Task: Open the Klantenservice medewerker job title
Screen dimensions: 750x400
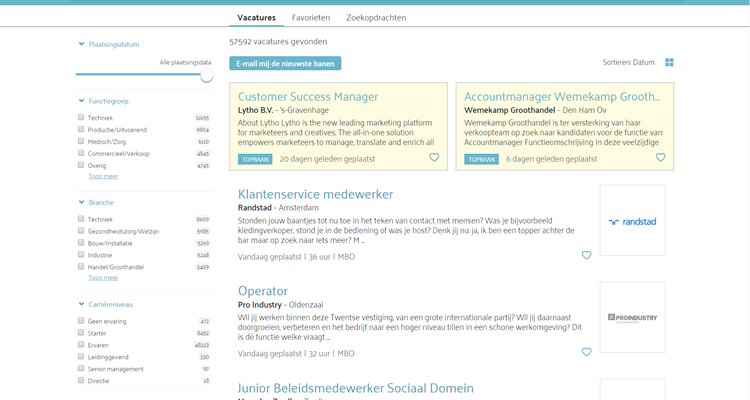Action: pyautogui.click(x=315, y=194)
